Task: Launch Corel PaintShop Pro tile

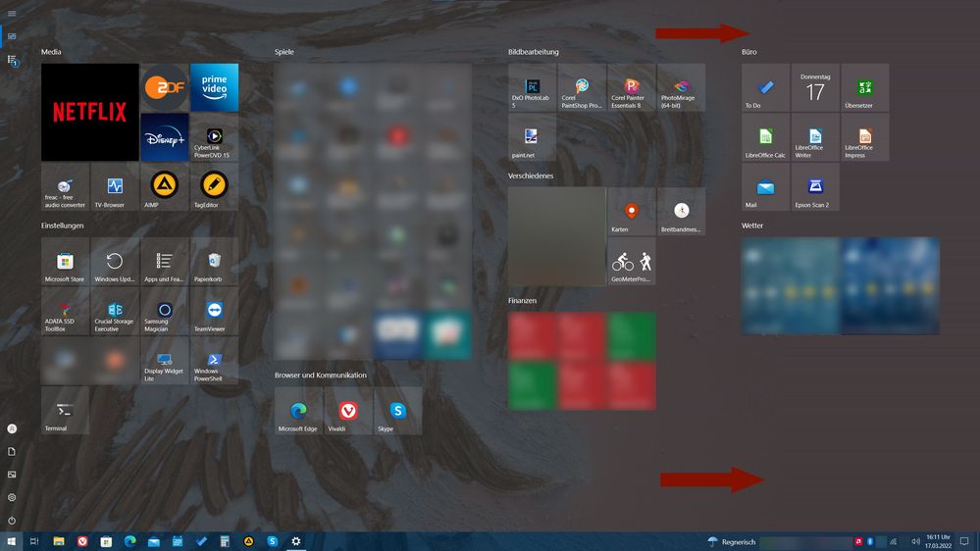Action: (582, 87)
